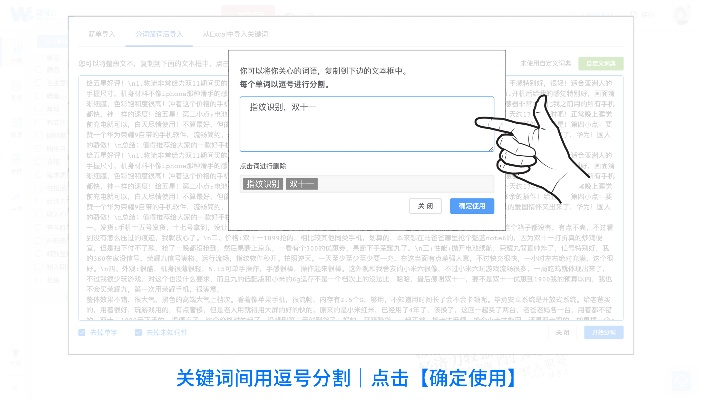Screen dimensions: 702x400
Task: Select the second import tab
Action: click(x=159, y=34)
